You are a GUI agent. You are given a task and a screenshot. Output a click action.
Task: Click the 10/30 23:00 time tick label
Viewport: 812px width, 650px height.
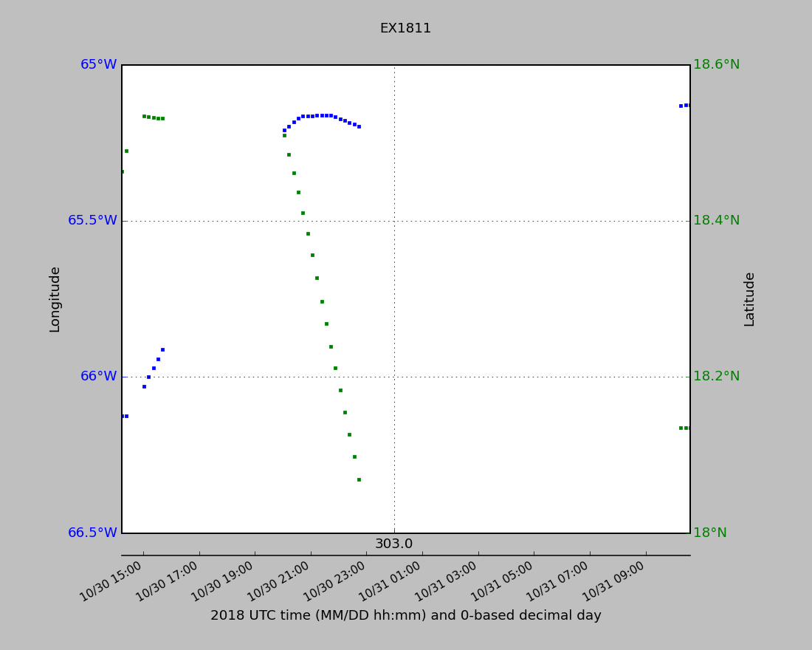coord(334,582)
